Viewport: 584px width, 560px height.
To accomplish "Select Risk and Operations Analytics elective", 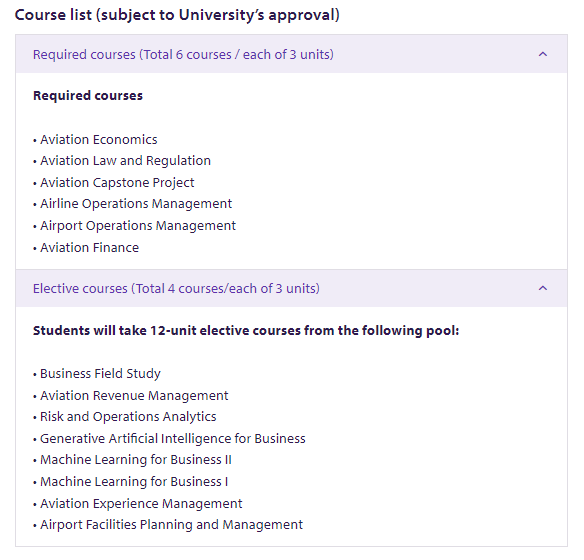I will (x=128, y=417).
